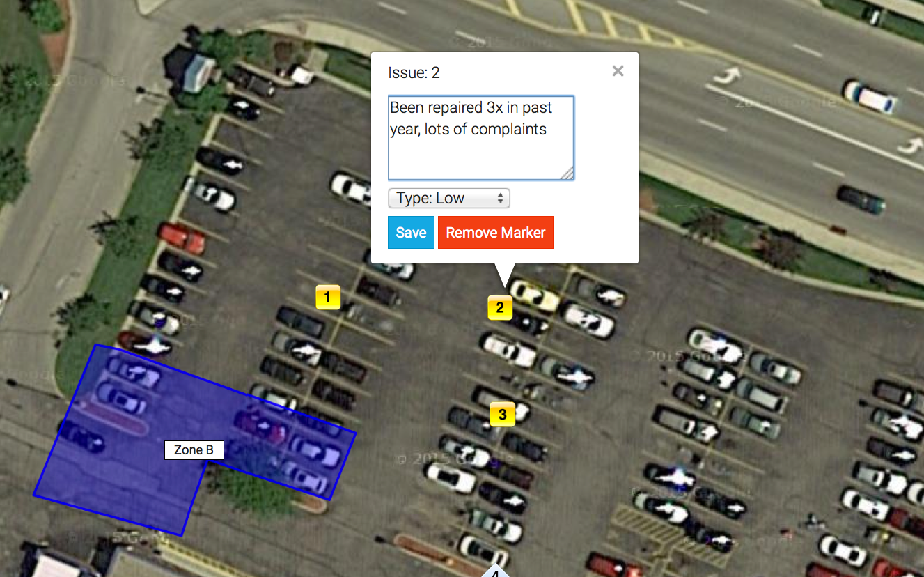This screenshot has width=924, height=577.
Task: Click the white van on the highway
Action: 869,96
